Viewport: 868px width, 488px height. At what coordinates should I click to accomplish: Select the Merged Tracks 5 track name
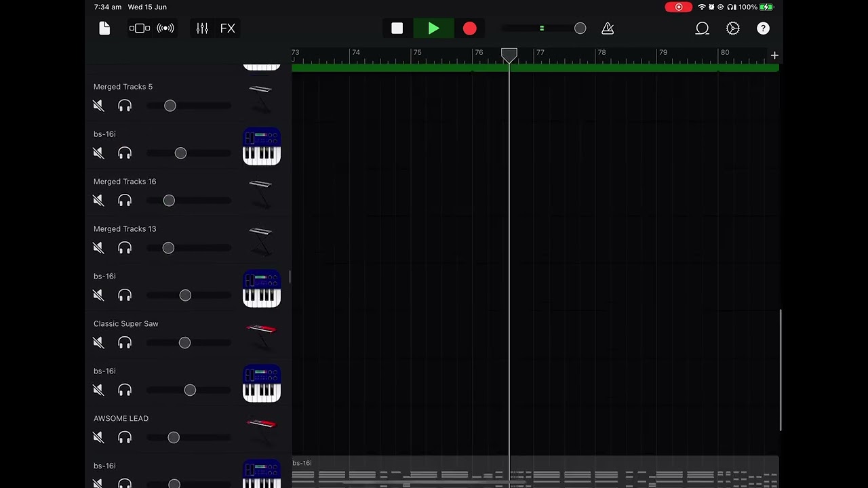pos(123,87)
